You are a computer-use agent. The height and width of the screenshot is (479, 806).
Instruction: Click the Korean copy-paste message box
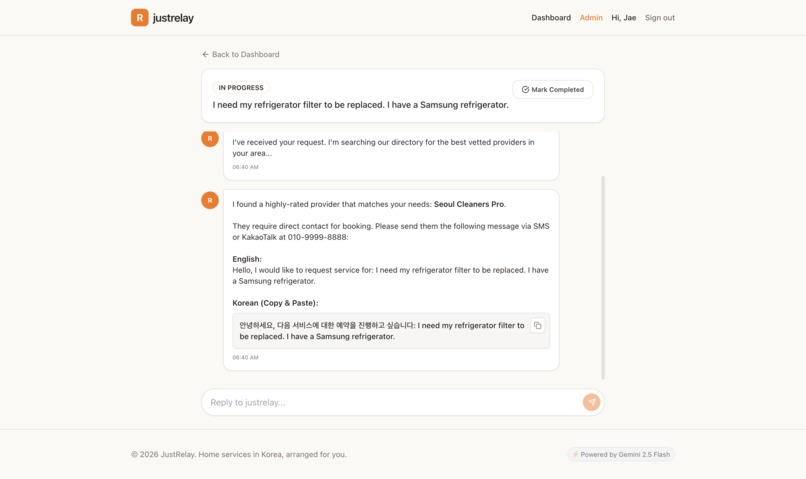tap(391, 331)
